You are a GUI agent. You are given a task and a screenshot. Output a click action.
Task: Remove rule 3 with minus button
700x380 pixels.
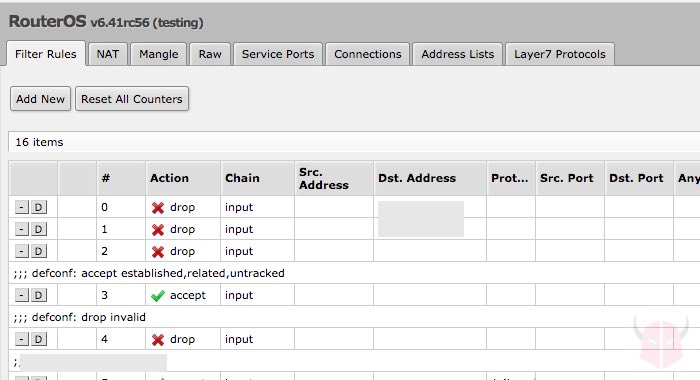coord(21,295)
